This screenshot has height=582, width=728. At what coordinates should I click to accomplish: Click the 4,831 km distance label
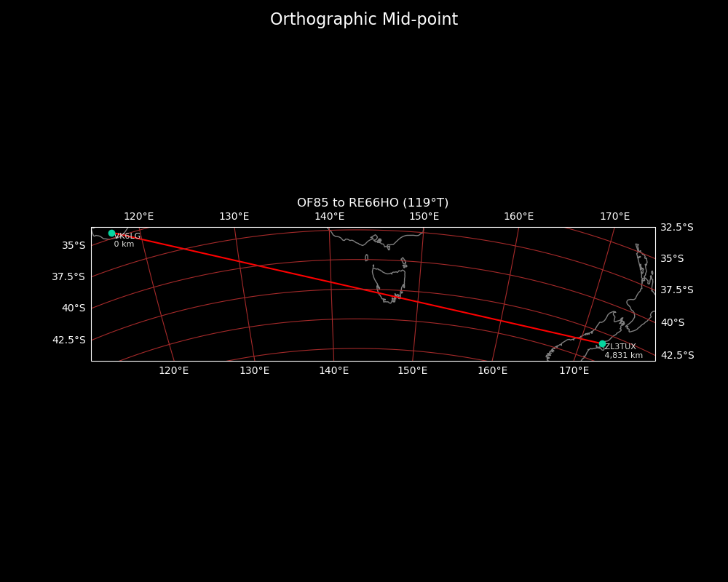[623, 356]
